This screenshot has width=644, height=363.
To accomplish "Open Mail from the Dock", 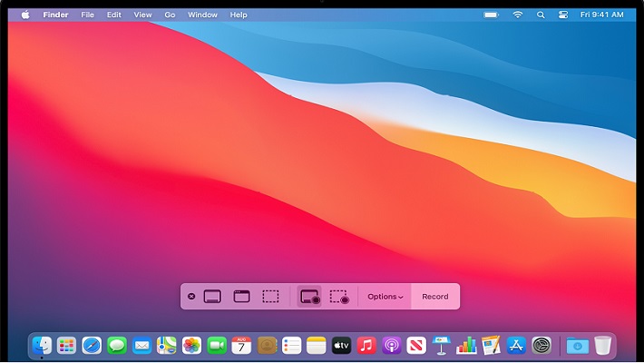I will 141,346.
